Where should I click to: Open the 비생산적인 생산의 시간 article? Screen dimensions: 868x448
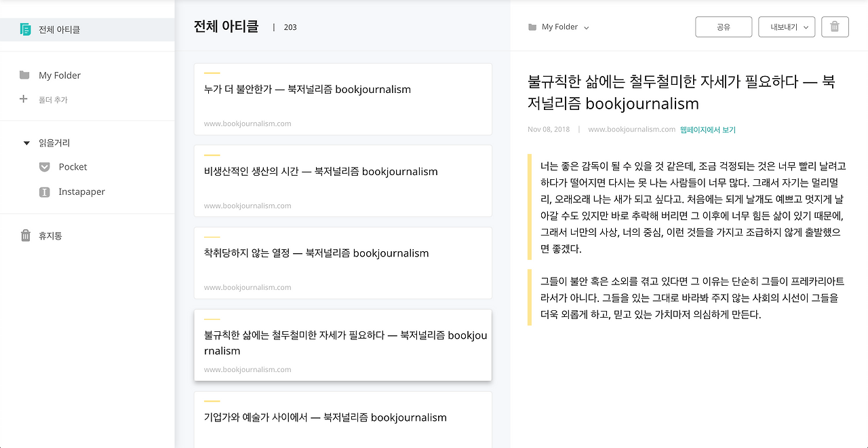[x=342, y=181]
